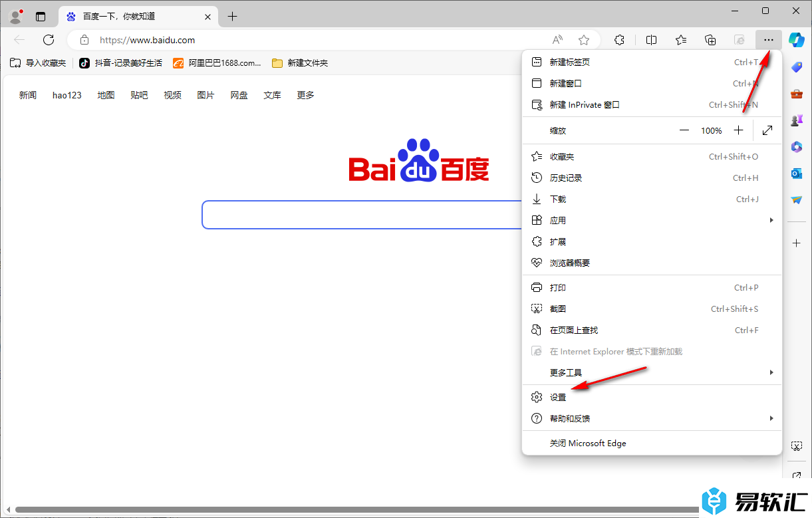The width and height of the screenshot is (812, 518).
Task: Select 截图 menu item
Action: (652, 309)
